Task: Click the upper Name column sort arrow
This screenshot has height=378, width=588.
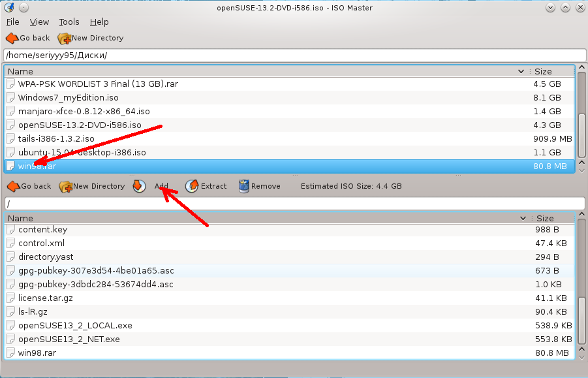Action: click(521, 71)
